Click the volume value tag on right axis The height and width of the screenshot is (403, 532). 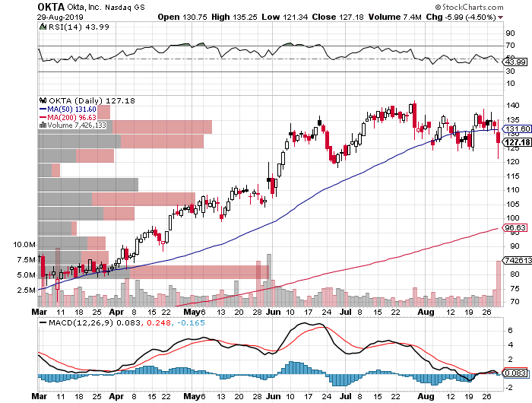(x=517, y=260)
